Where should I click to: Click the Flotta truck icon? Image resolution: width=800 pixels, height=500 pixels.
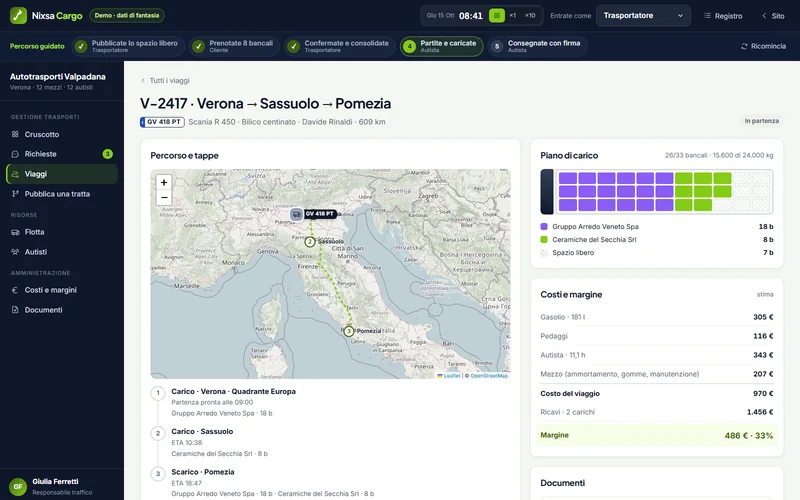click(x=15, y=232)
